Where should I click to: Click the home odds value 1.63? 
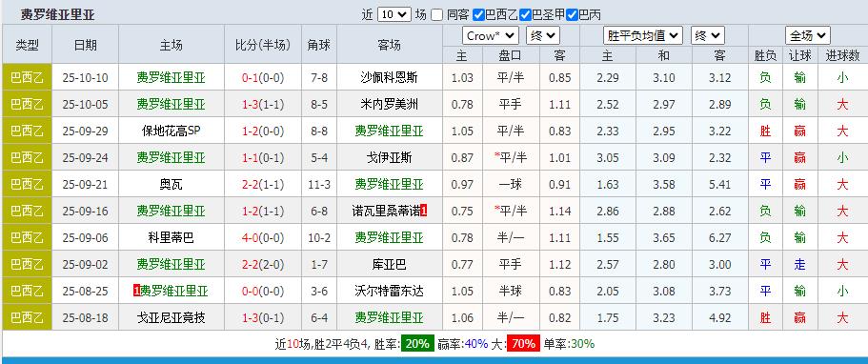pyautogui.click(x=608, y=184)
